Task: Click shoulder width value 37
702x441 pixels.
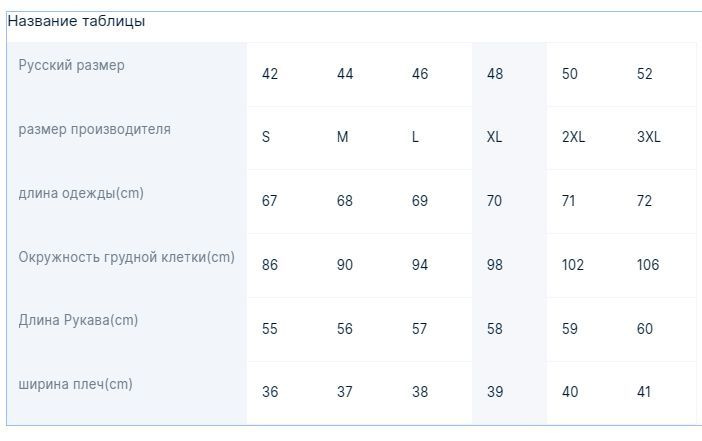Action: click(x=345, y=392)
